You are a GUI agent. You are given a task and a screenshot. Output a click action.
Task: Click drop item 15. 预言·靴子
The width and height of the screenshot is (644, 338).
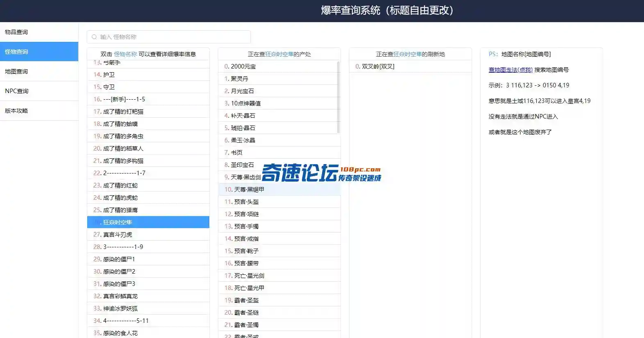[279, 251]
